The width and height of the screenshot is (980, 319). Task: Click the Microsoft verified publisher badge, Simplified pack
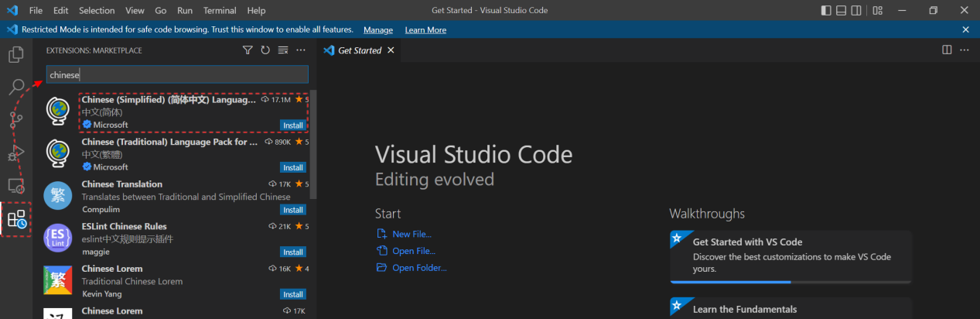pos(87,125)
